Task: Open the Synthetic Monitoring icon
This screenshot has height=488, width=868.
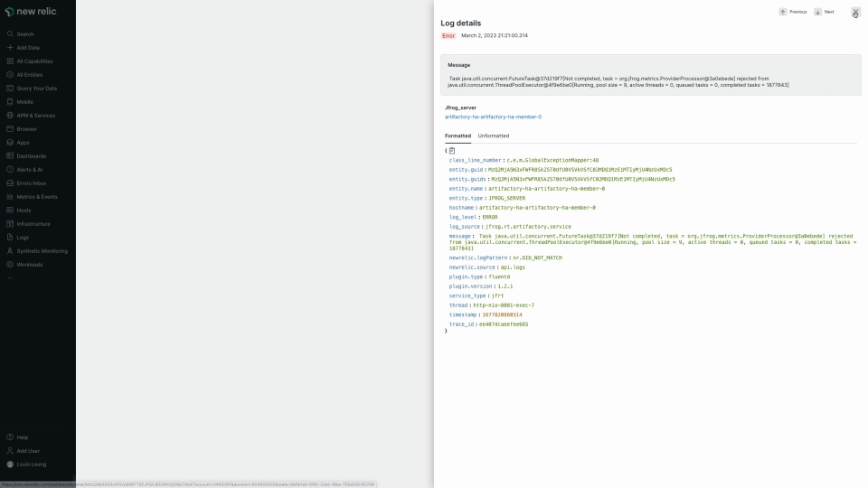Action: (10, 251)
